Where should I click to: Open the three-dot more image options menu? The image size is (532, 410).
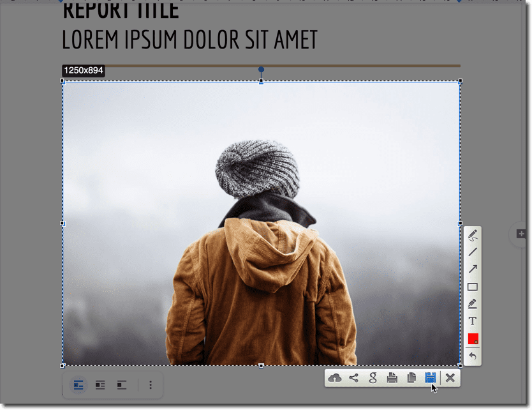tap(151, 385)
